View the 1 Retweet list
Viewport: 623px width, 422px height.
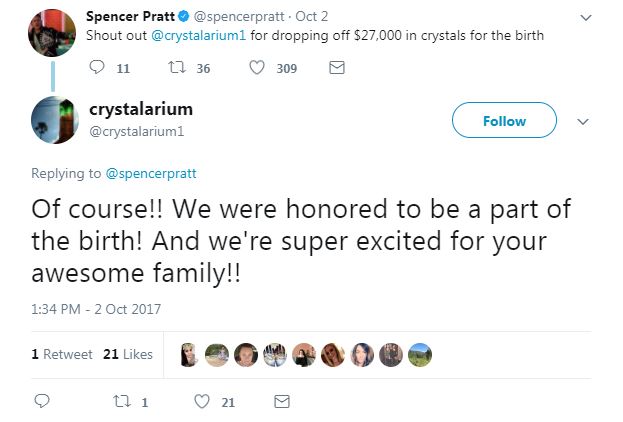pos(62,354)
